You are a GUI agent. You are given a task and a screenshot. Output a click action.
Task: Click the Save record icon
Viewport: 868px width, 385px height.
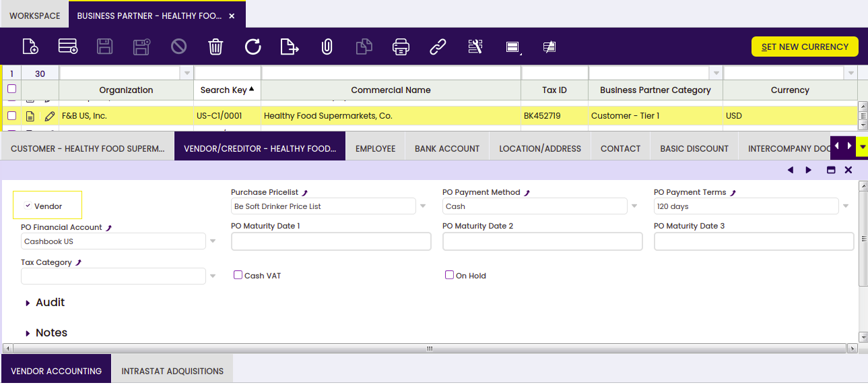tap(104, 47)
